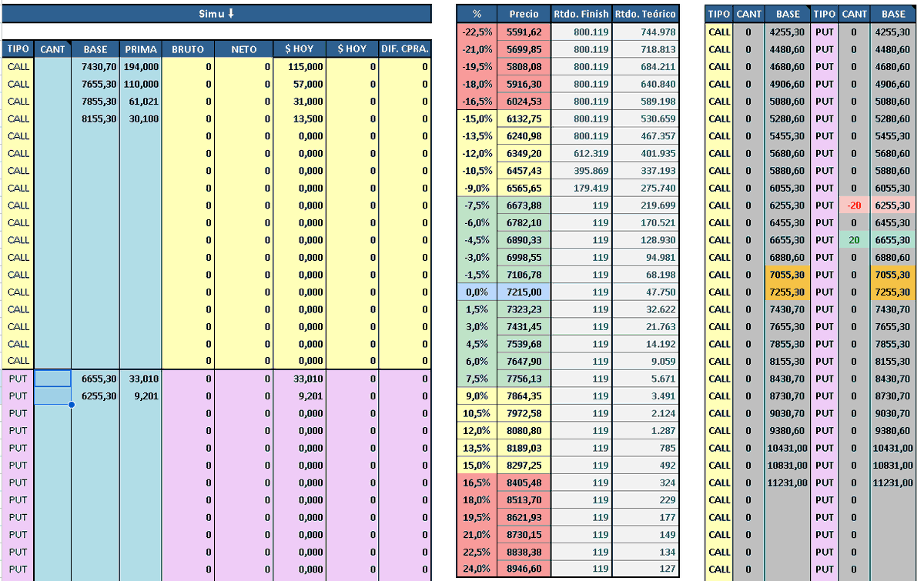Select the selected CANT cell of PUT 6655,30 row
924x581 pixels.
pos(53,378)
